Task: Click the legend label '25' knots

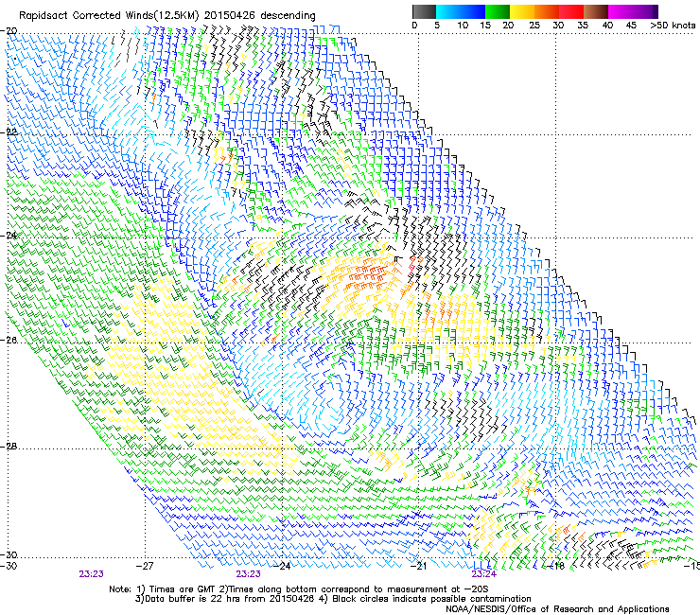Action: 534,26
